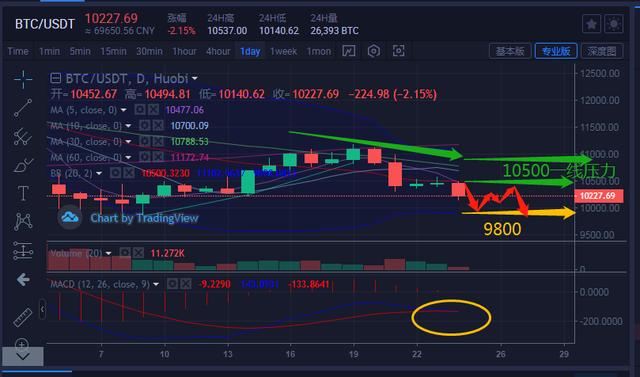The image size is (640, 377).
Task: Switch to the 1mon interval
Action: 319,51
